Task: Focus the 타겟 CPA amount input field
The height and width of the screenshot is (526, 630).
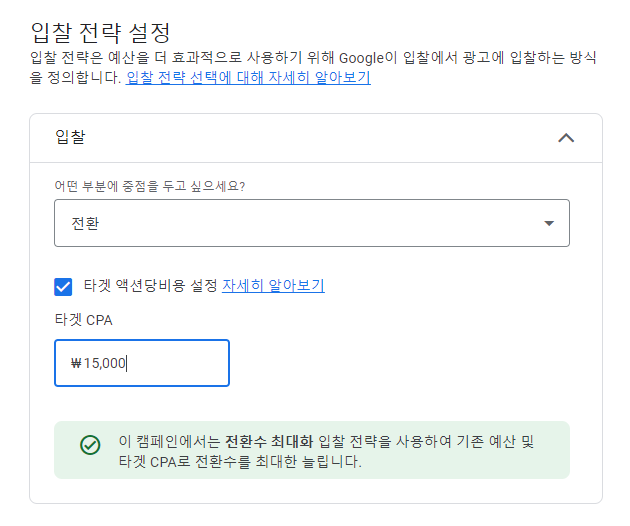Action: (142, 363)
